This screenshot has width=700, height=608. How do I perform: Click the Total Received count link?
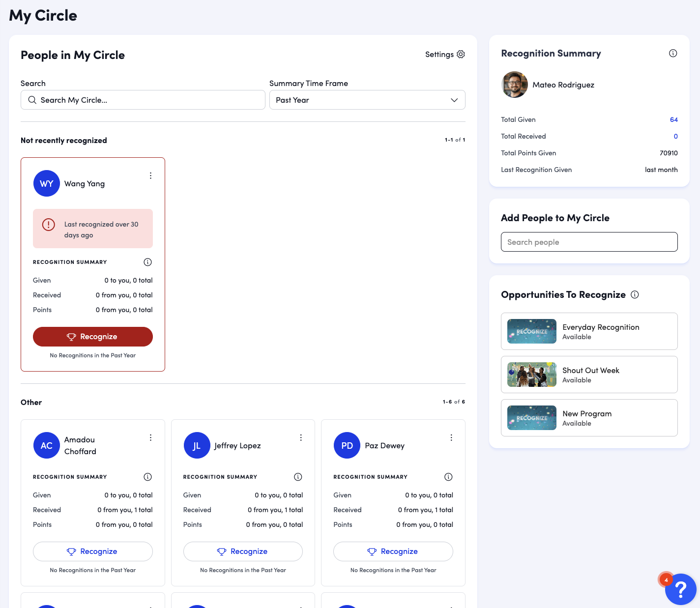pyautogui.click(x=675, y=137)
